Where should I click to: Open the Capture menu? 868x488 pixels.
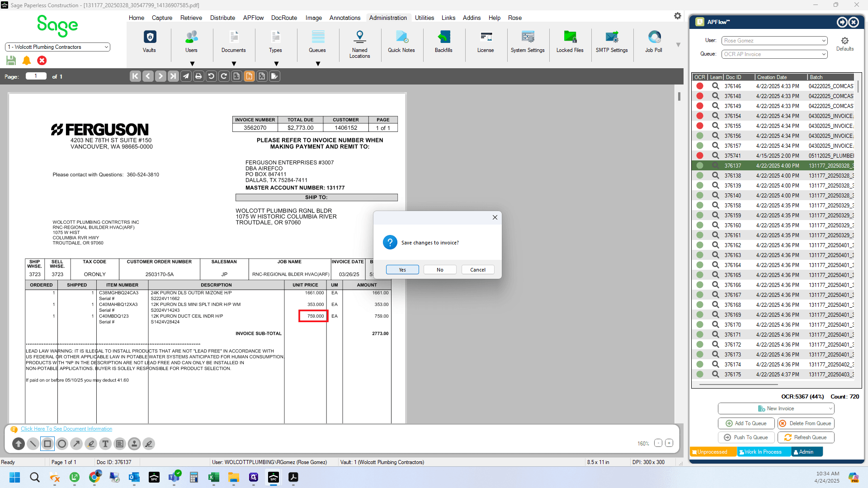tap(162, 18)
